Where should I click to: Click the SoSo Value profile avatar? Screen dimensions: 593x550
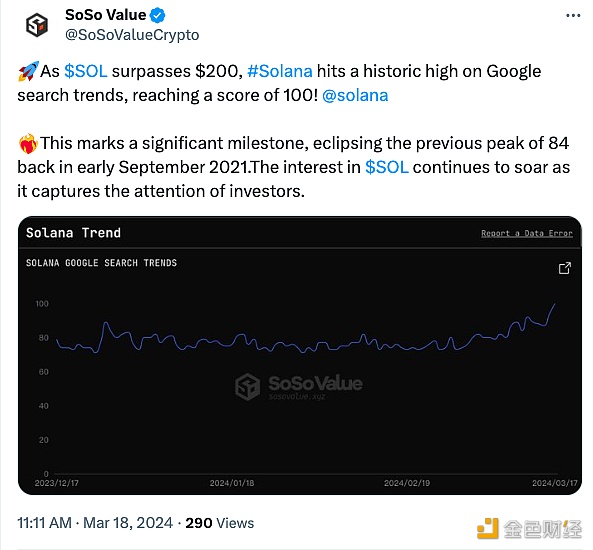pyautogui.click(x=37, y=25)
